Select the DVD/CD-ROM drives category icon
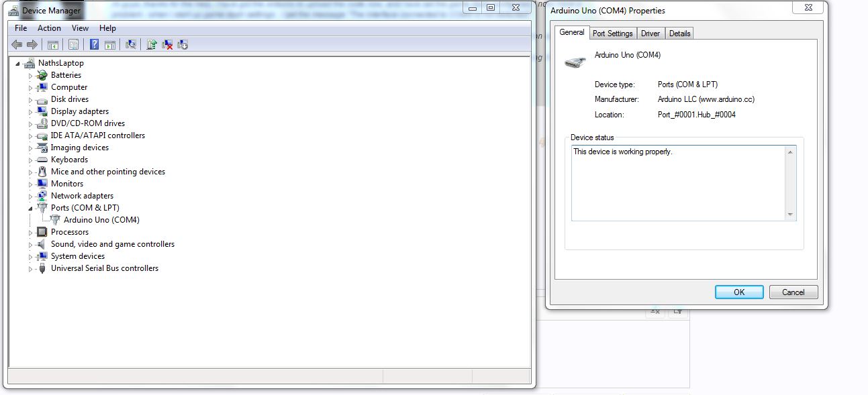Screen dimensions: 868x395 coord(42,123)
